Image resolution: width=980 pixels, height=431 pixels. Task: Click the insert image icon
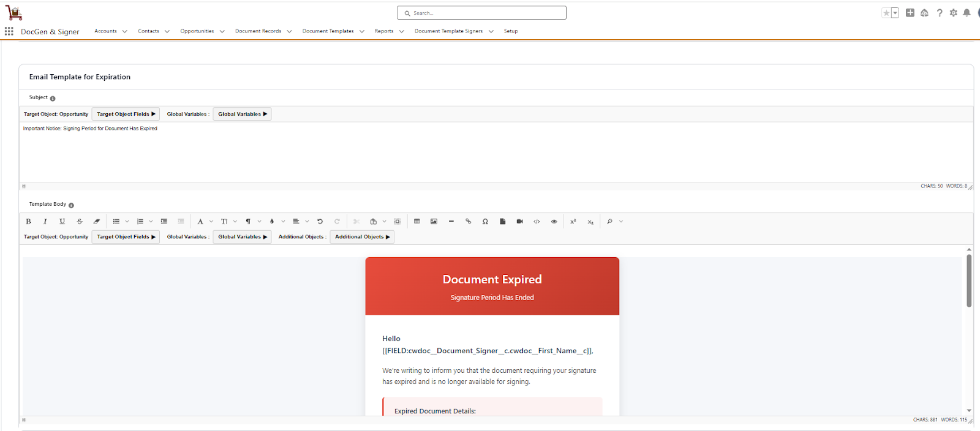[434, 222]
